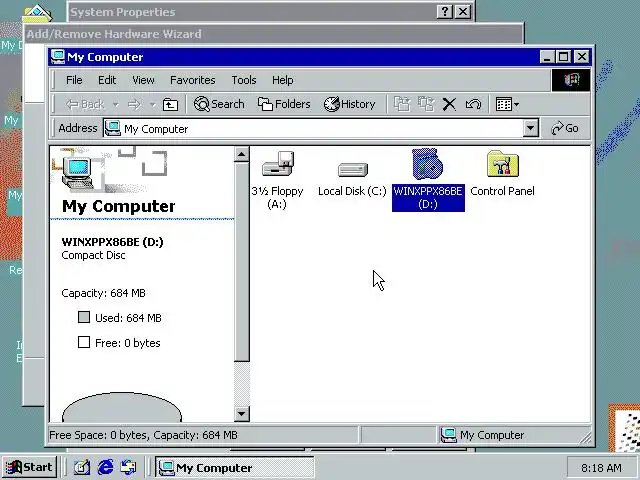Screen dimensions: 640x480
Task: Click the left pane scroll up arrow
Action: (x=241, y=155)
